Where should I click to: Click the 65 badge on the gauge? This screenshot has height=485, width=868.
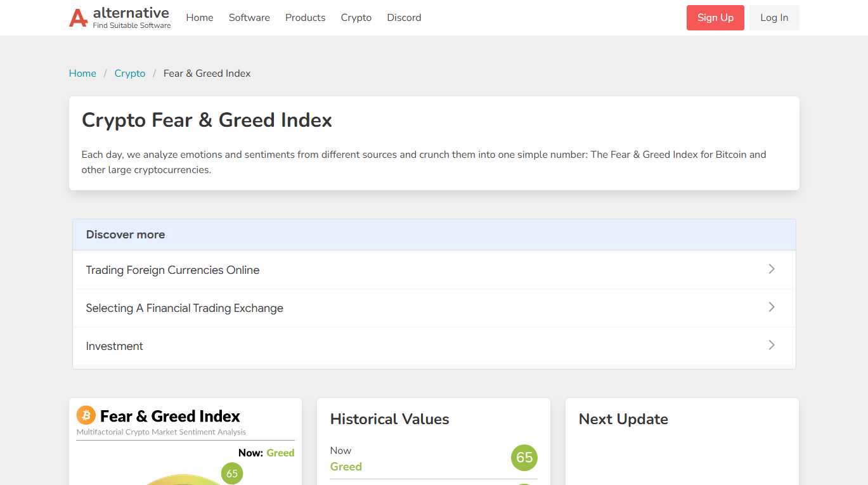[x=232, y=474]
